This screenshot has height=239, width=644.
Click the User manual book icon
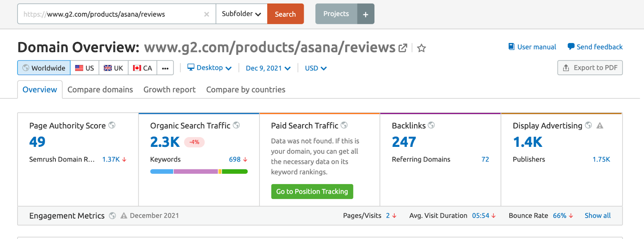(512, 47)
